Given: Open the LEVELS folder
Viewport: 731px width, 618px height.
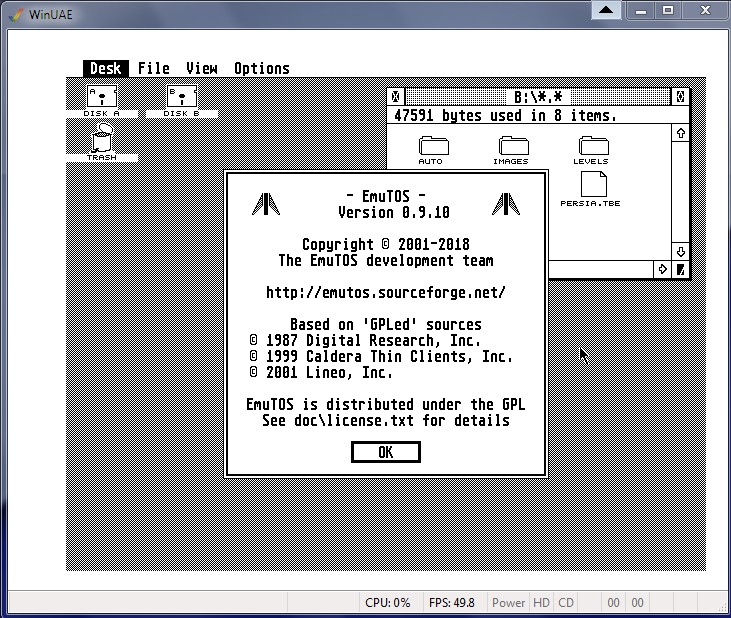Looking at the screenshot, I should pos(591,148).
